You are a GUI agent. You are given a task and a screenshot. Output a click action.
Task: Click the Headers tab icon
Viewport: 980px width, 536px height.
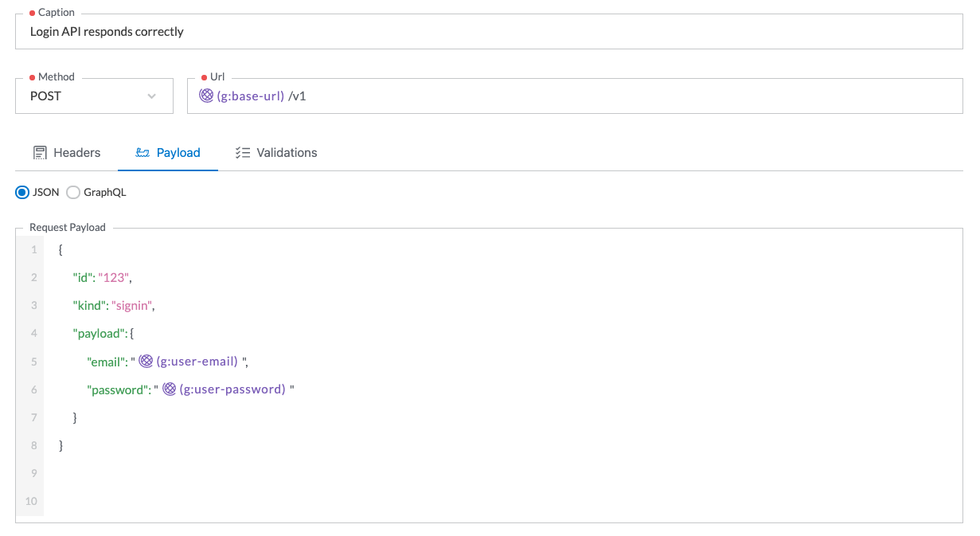(40, 153)
